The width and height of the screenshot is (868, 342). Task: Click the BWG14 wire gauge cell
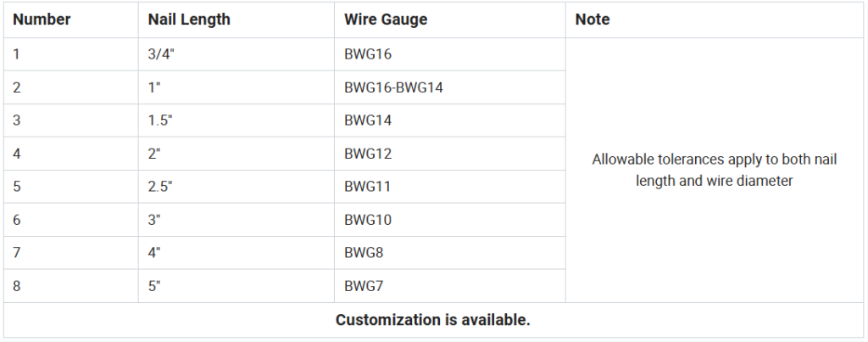coord(450,121)
